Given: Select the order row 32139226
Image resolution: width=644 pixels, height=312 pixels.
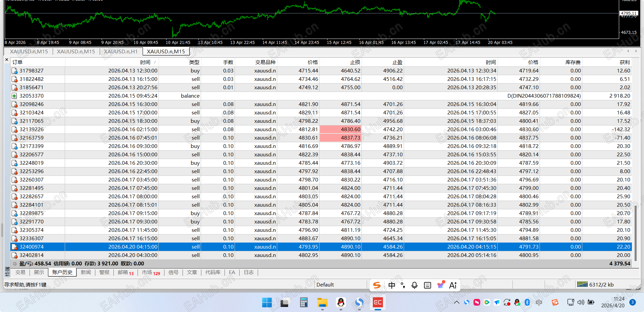Looking at the screenshot, I should [32, 129].
